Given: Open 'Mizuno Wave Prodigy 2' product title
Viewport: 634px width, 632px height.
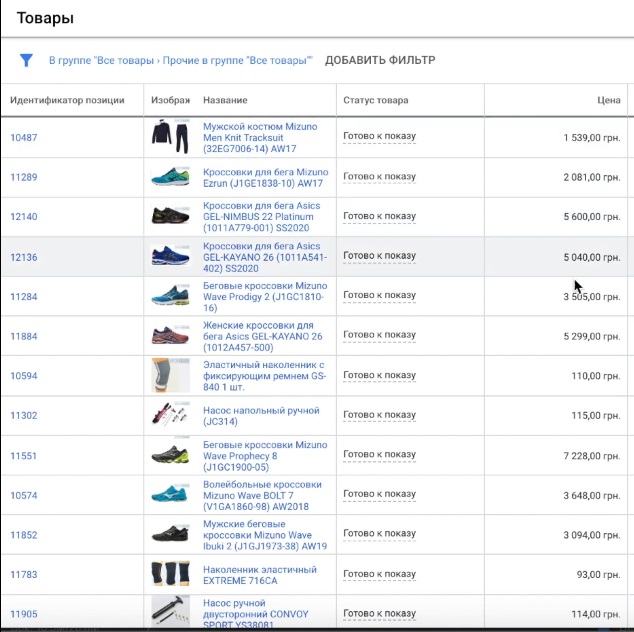Looking at the screenshot, I should (265, 297).
